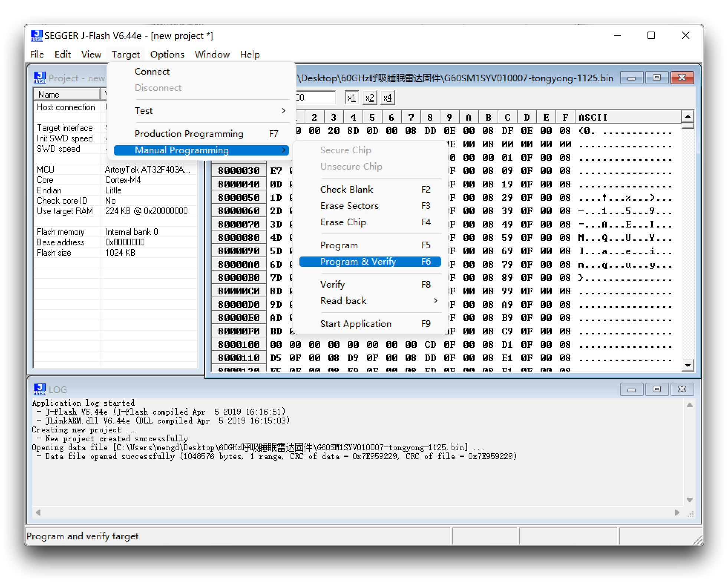Toggle x1 byte width view
The height and width of the screenshot is (582, 728).
coord(351,98)
